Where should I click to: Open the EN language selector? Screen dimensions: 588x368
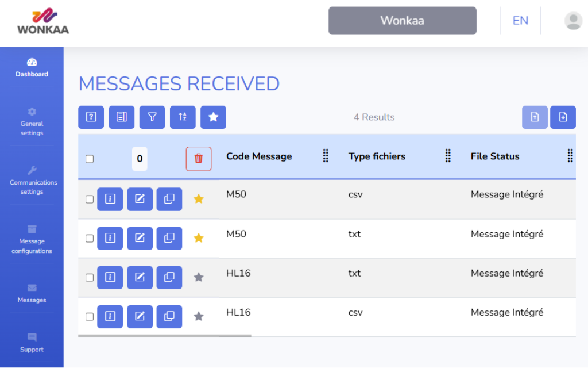point(520,21)
